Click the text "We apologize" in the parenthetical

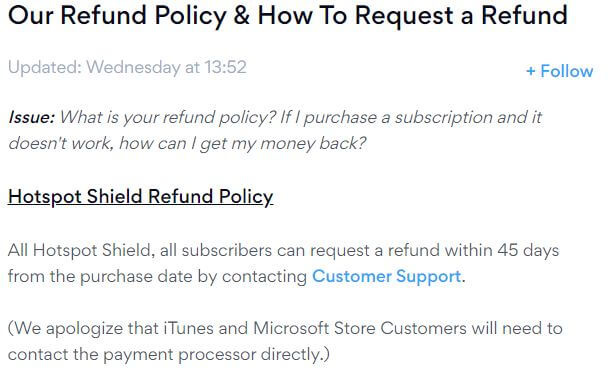click(x=69, y=329)
